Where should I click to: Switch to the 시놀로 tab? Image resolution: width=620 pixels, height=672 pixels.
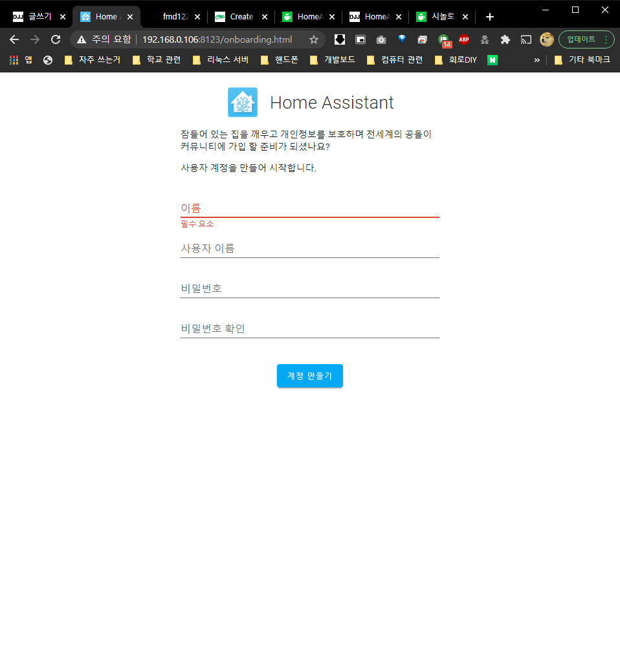443,17
